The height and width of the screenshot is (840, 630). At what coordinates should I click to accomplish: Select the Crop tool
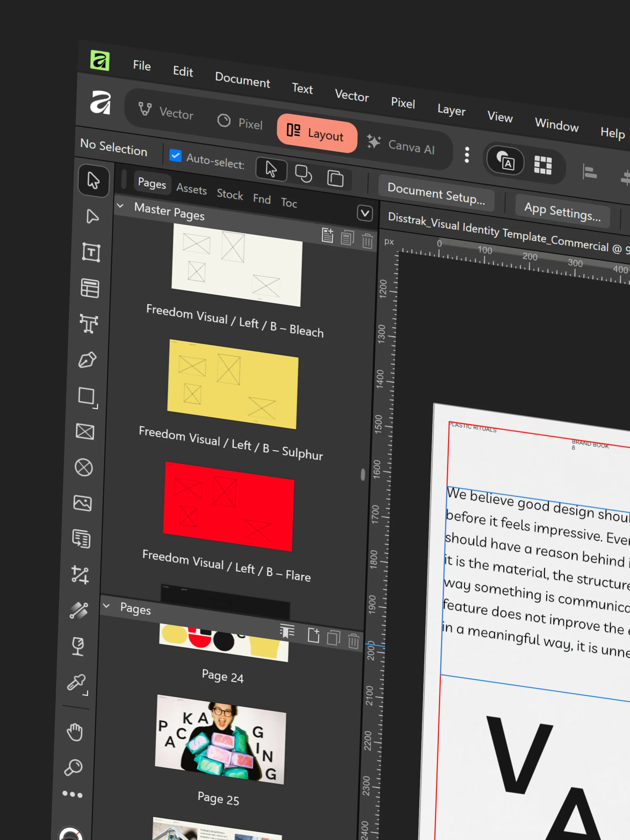point(80,575)
